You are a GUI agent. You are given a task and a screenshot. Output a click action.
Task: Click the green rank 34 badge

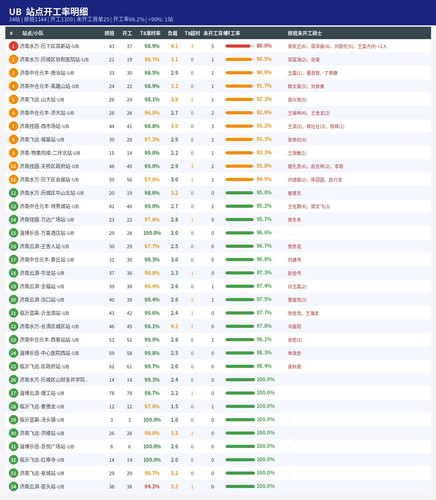pos(13,486)
